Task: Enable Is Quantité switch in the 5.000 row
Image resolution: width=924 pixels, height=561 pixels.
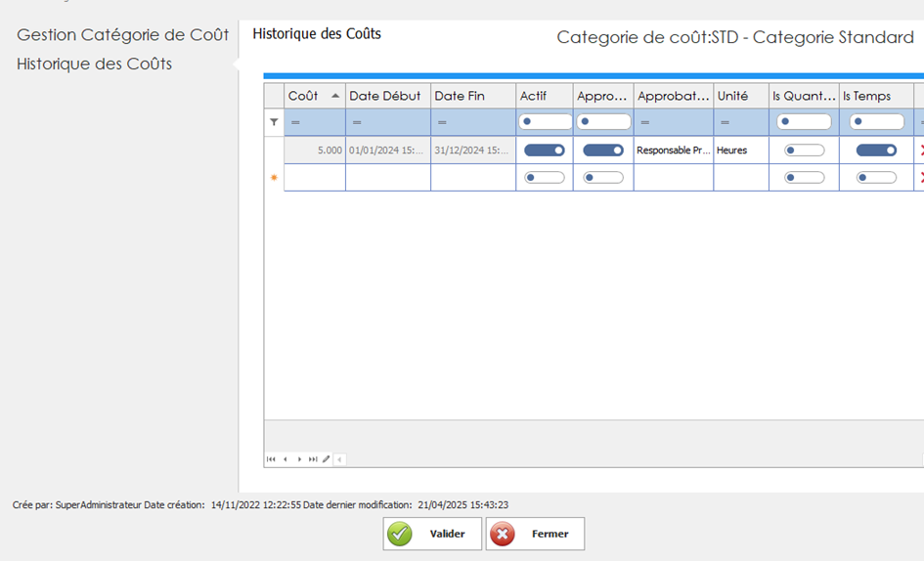Action: point(804,151)
